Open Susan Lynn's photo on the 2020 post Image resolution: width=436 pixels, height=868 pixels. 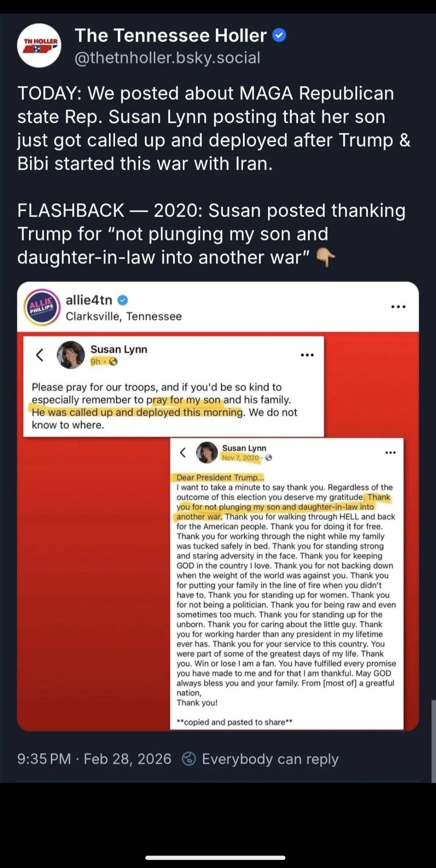(x=207, y=453)
